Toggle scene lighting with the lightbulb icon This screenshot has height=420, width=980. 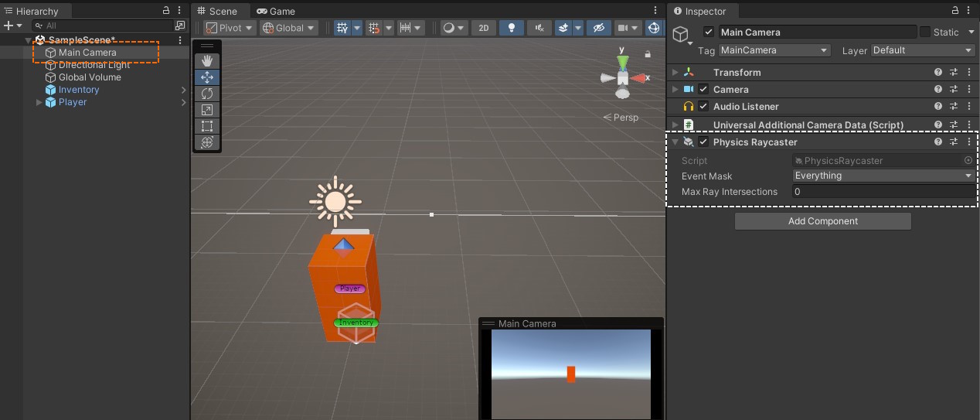click(x=511, y=28)
